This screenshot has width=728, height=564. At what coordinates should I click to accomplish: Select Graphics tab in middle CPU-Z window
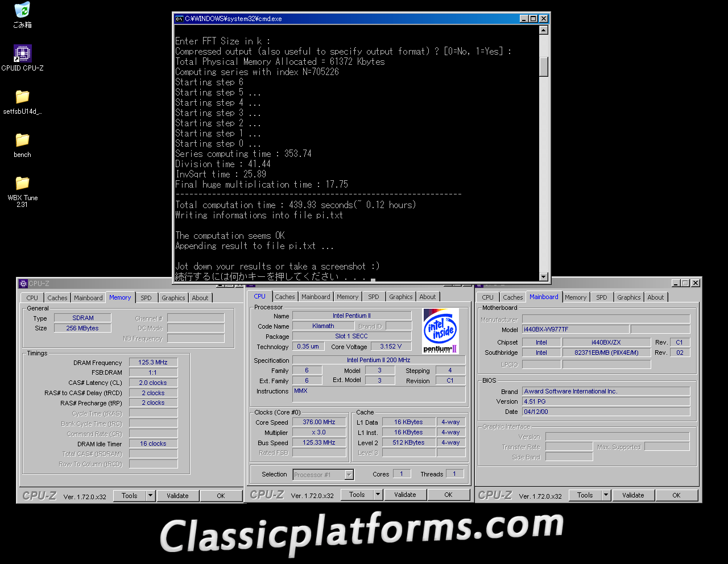point(401,297)
